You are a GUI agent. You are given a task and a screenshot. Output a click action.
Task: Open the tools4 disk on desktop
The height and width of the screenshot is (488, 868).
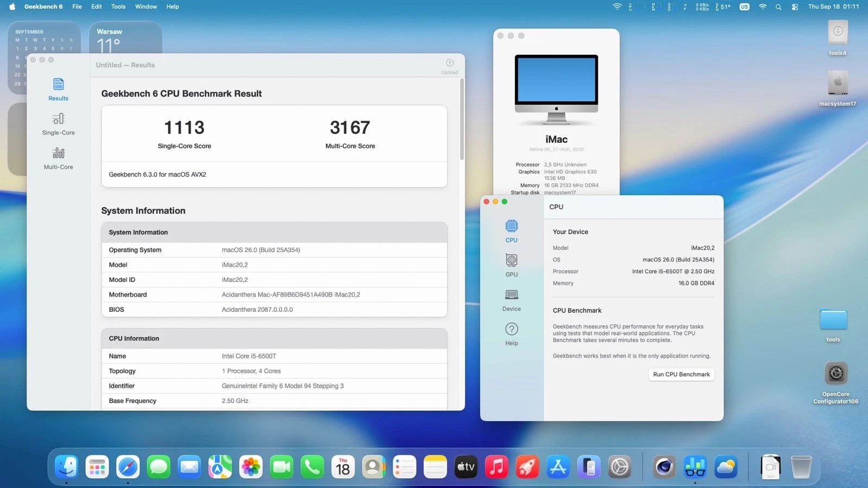click(838, 38)
